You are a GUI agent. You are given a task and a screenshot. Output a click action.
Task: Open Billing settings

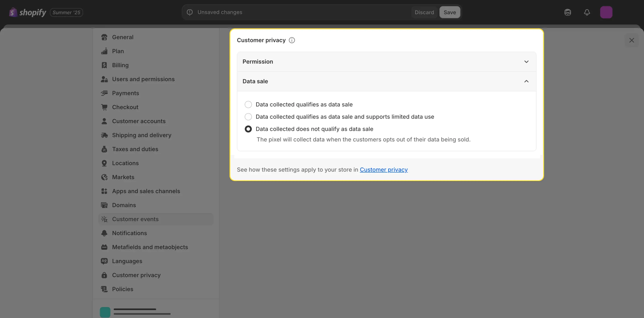[x=156, y=65]
